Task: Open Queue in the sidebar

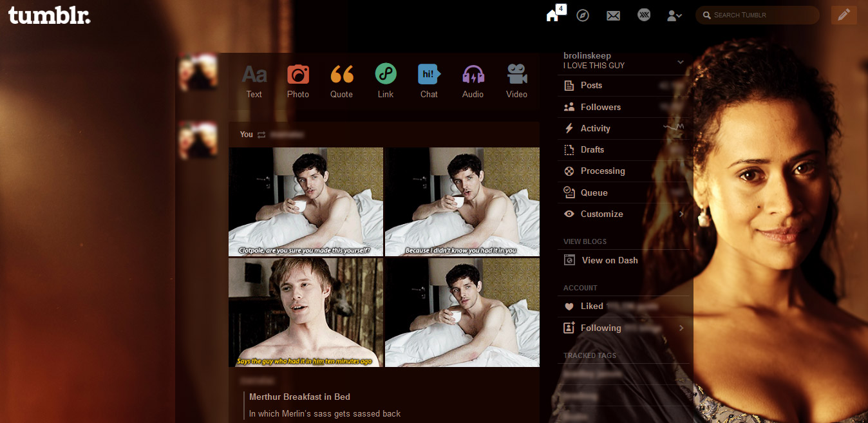Action: coord(594,193)
